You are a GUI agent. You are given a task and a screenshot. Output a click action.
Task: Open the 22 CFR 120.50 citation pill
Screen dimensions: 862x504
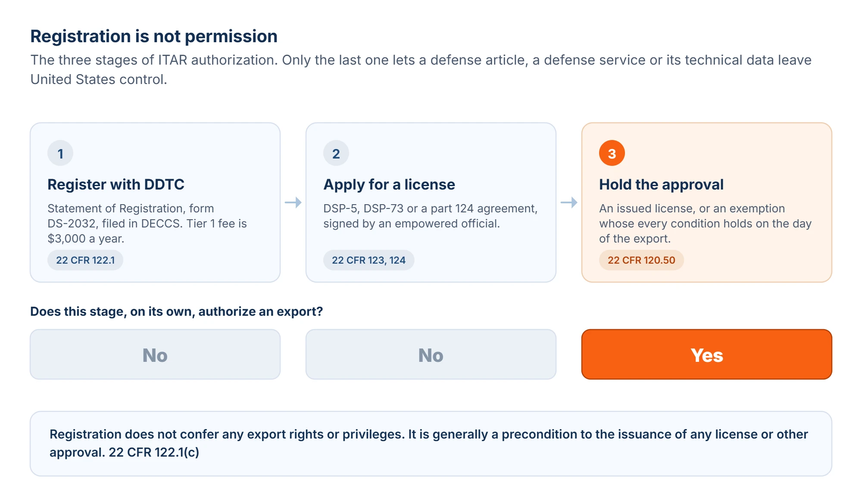pyautogui.click(x=641, y=260)
